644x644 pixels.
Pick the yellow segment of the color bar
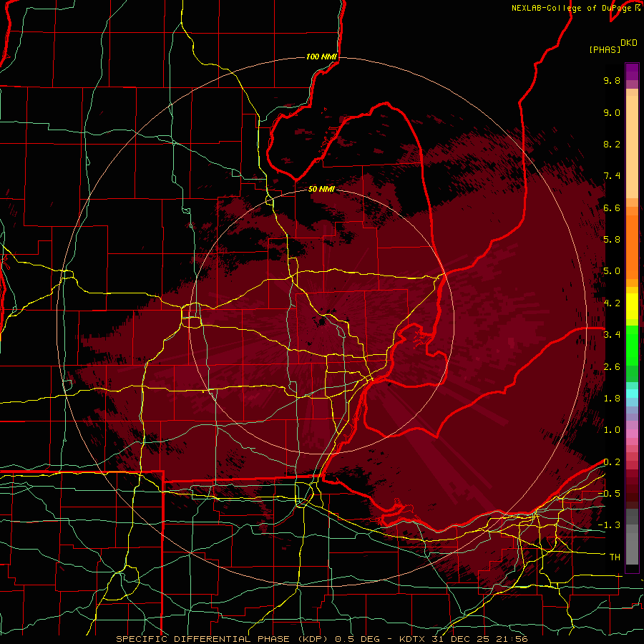click(632, 306)
